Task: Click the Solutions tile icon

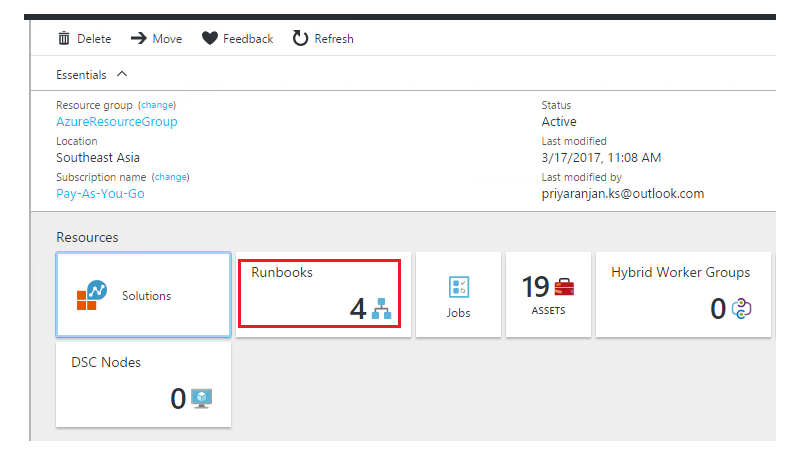Action: (x=92, y=295)
